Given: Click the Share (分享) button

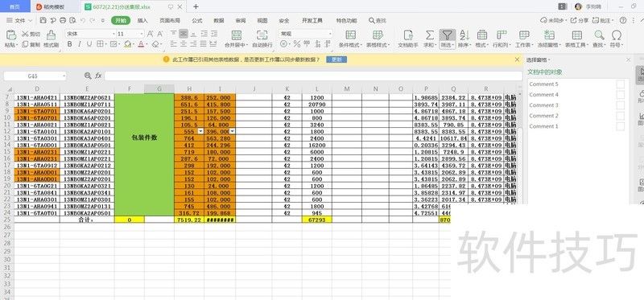Looking at the screenshot, I should 580,21.
